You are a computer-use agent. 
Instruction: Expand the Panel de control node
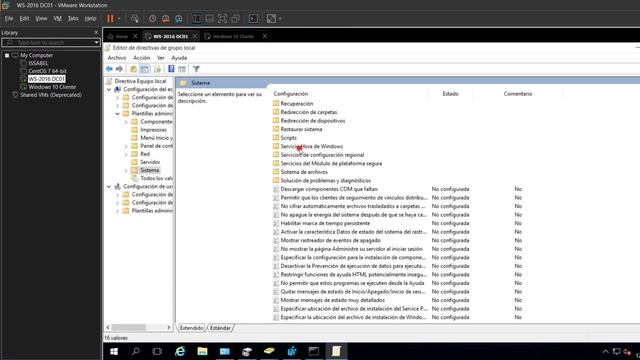126,146
